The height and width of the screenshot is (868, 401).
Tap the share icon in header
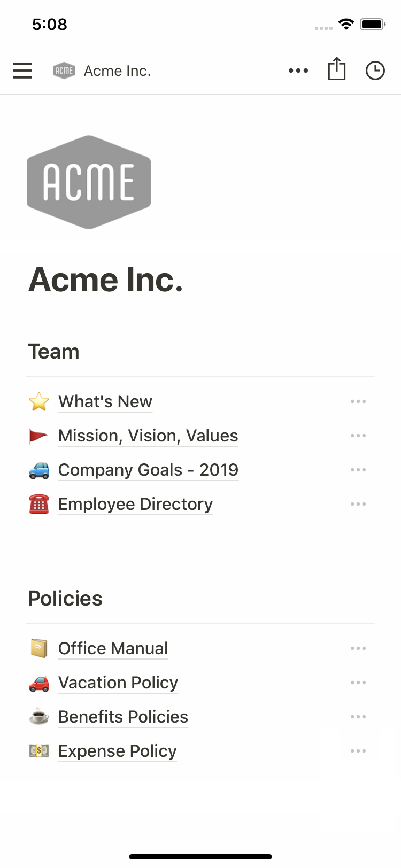coord(337,69)
